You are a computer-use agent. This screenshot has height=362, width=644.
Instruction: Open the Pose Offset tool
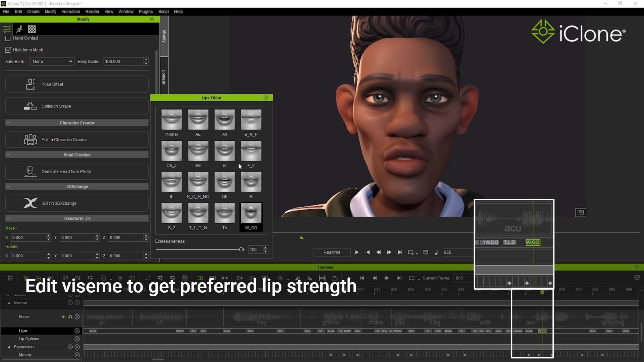pyautogui.click(x=77, y=84)
